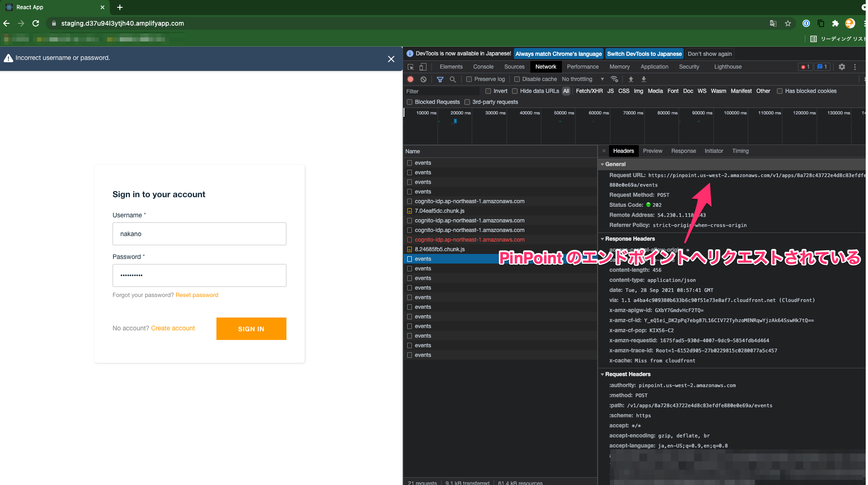Viewport: 868px width, 485px height.
Task: Follow the Reset password link
Action: click(x=197, y=295)
